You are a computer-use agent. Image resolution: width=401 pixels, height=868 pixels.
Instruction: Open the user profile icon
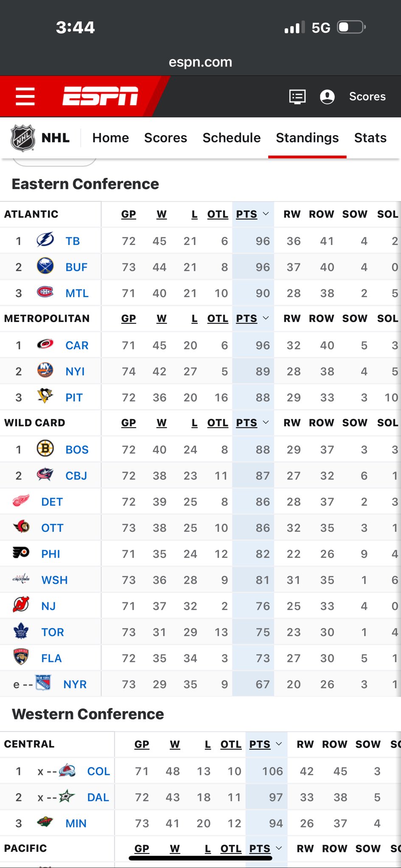point(327,97)
